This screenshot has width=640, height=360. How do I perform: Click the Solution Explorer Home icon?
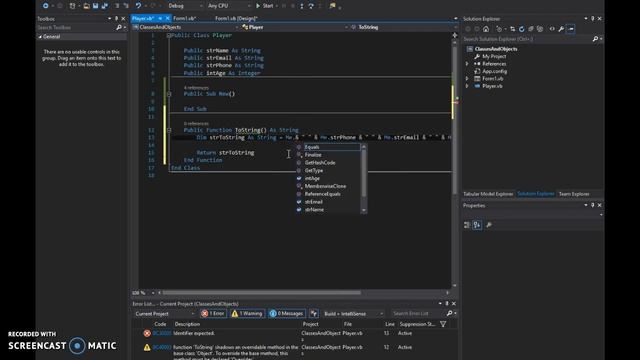point(486,29)
